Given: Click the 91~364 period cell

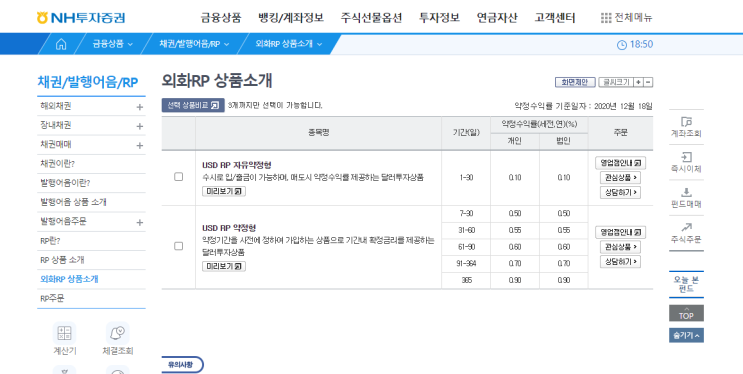Looking at the screenshot, I should tap(466, 264).
